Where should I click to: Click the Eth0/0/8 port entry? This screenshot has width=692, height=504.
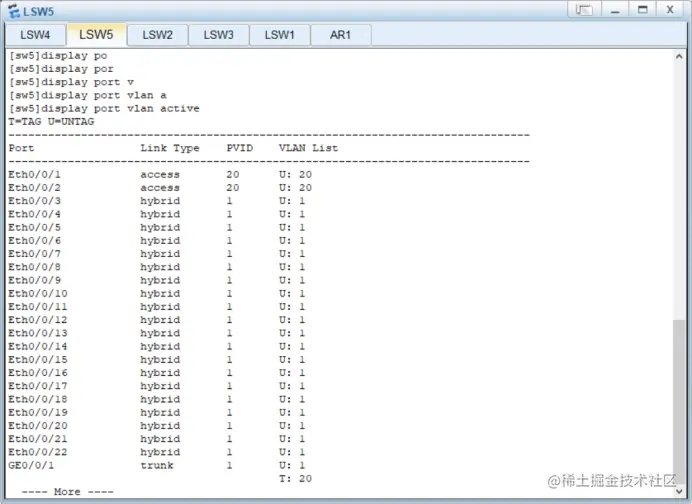point(34,267)
